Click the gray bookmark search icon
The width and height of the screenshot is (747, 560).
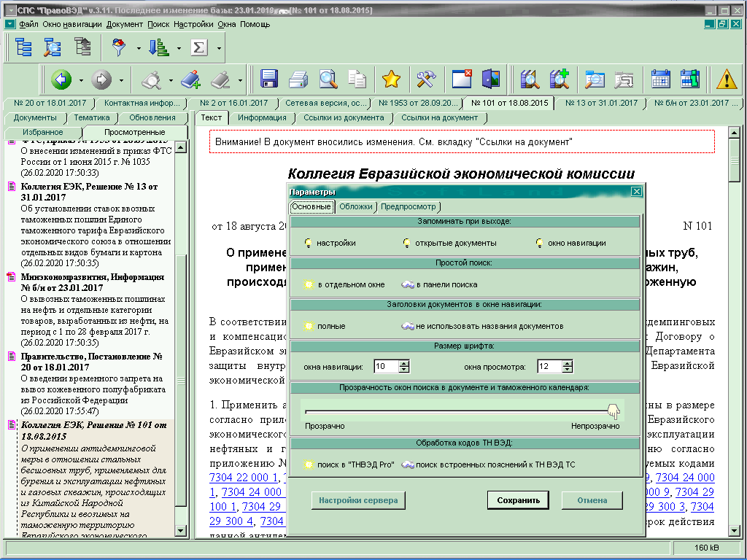pyautogui.click(x=152, y=79)
